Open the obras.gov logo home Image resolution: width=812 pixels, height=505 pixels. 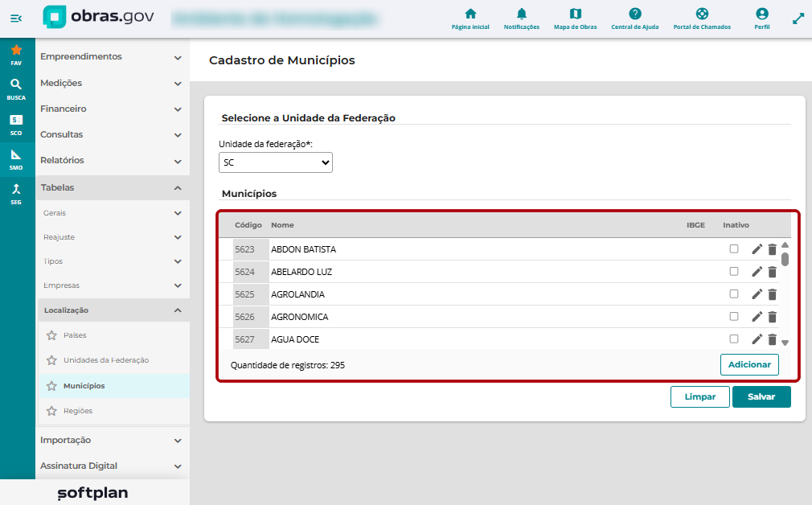pos(98,17)
